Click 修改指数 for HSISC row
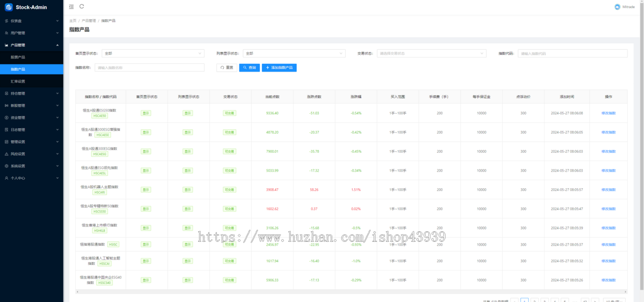The image size is (644, 302). (609, 244)
